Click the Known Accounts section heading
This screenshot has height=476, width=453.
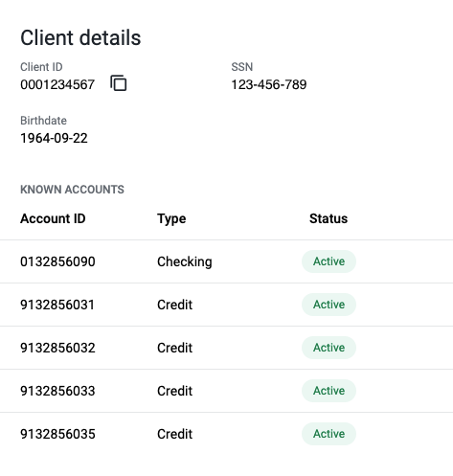tap(72, 190)
